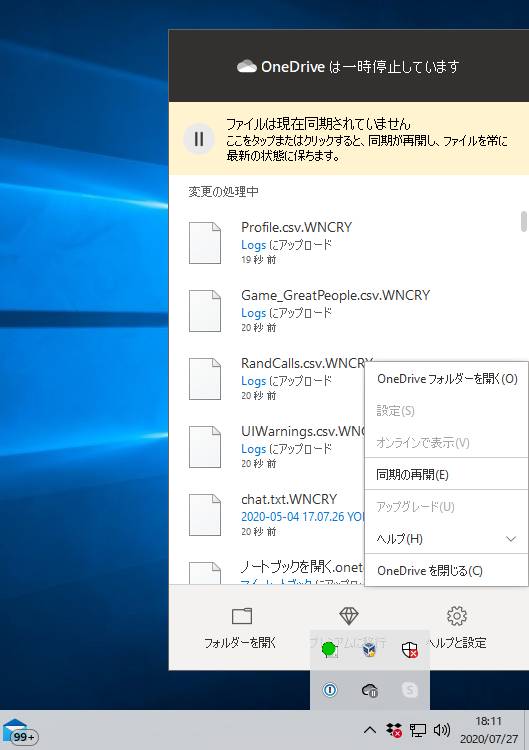Image resolution: width=529 pixels, height=750 pixels.
Task: Click the 2020/07/27 date in taskbar
Action: (488, 739)
